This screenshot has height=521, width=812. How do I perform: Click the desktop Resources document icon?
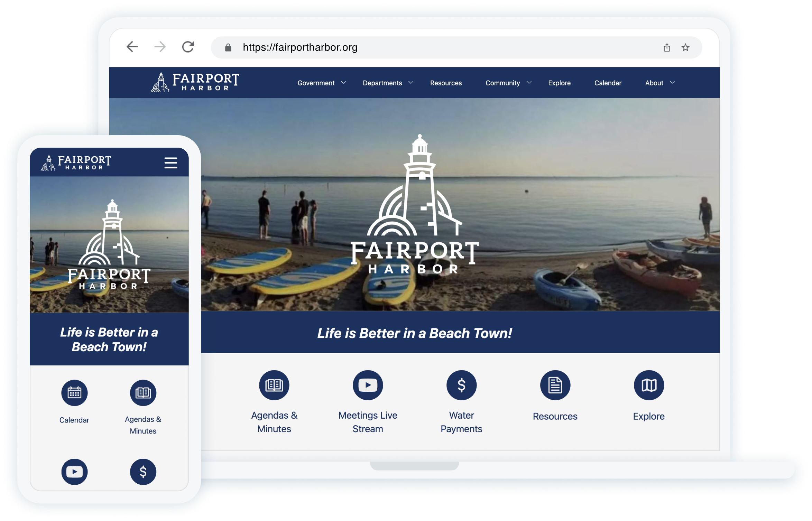point(555,385)
